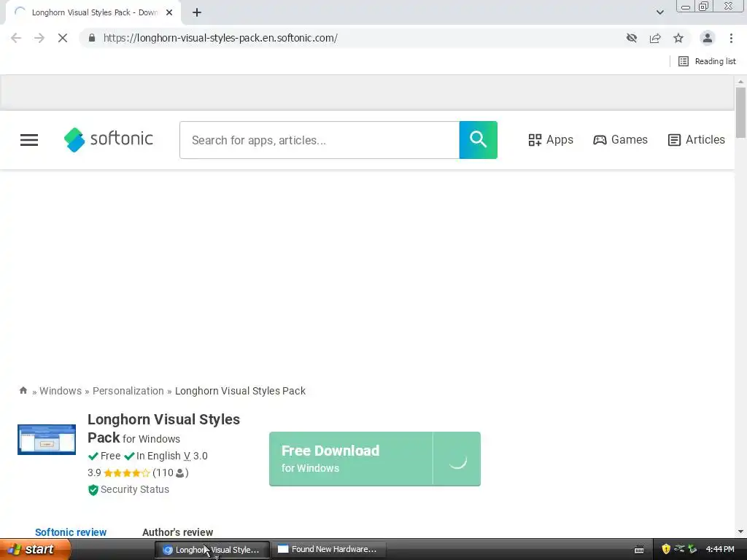Viewport: 747px width, 560px height.
Task: Share this page via the share icon
Action: [655, 38]
